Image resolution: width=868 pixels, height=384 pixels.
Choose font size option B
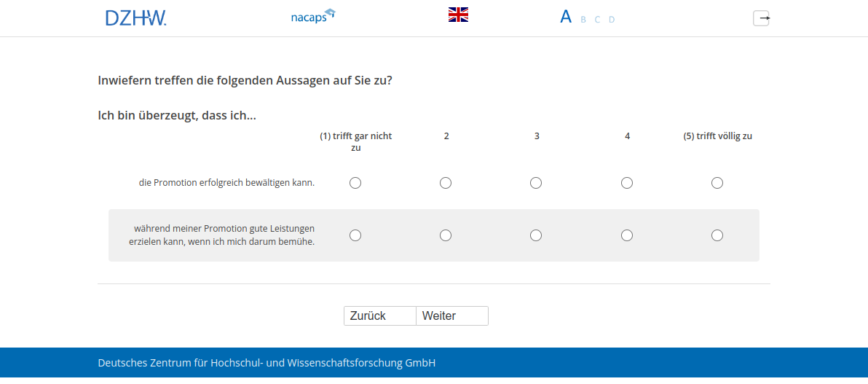583,20
